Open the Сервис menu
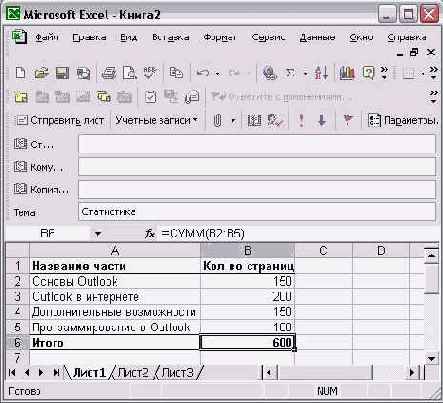This screenshot has height=403, width=443. click(x=268, y=37)
